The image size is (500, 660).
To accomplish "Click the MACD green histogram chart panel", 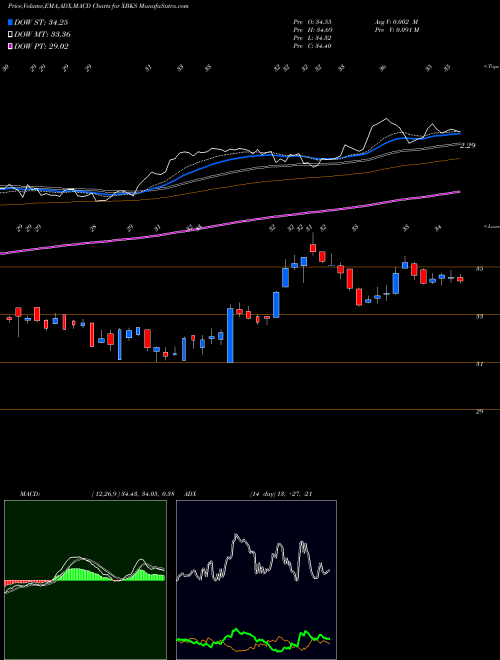I will click(x=85, y=580).
